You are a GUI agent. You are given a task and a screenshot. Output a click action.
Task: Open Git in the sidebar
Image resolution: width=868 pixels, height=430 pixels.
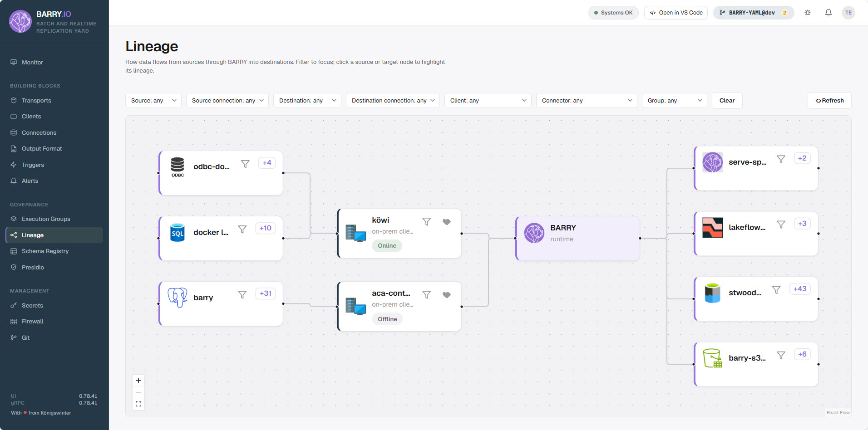pos(54,338)
